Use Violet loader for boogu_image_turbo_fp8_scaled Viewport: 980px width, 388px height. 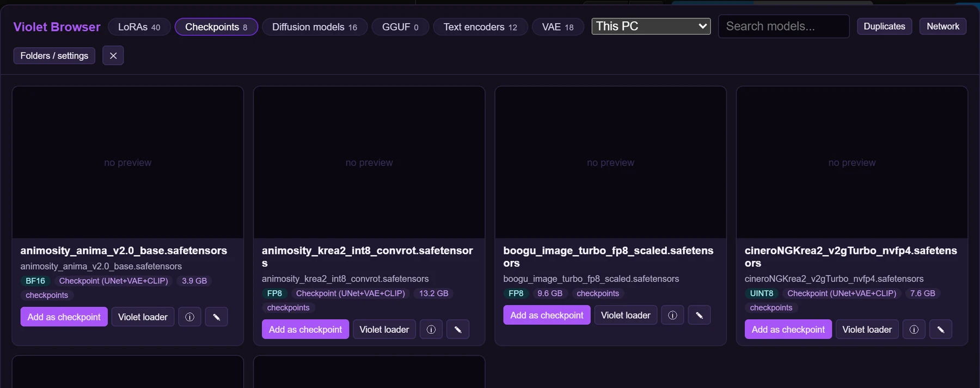click(626, 316)
